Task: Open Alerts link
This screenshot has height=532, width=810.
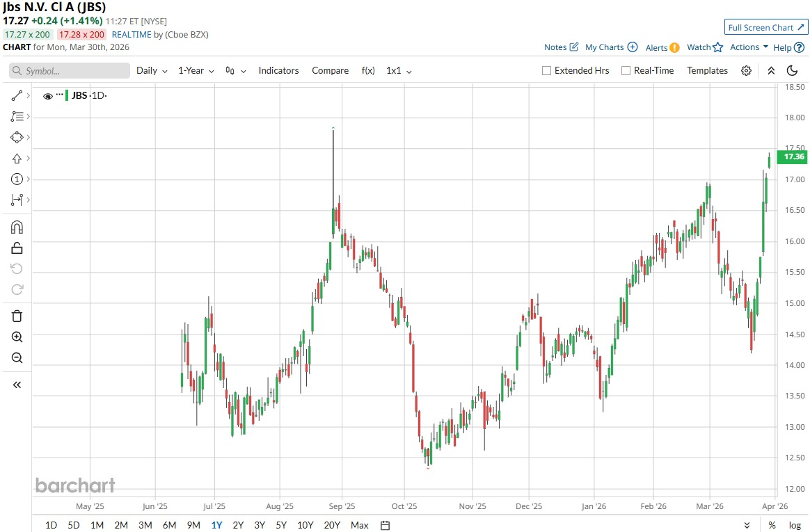Action: [x=662, y=47]
